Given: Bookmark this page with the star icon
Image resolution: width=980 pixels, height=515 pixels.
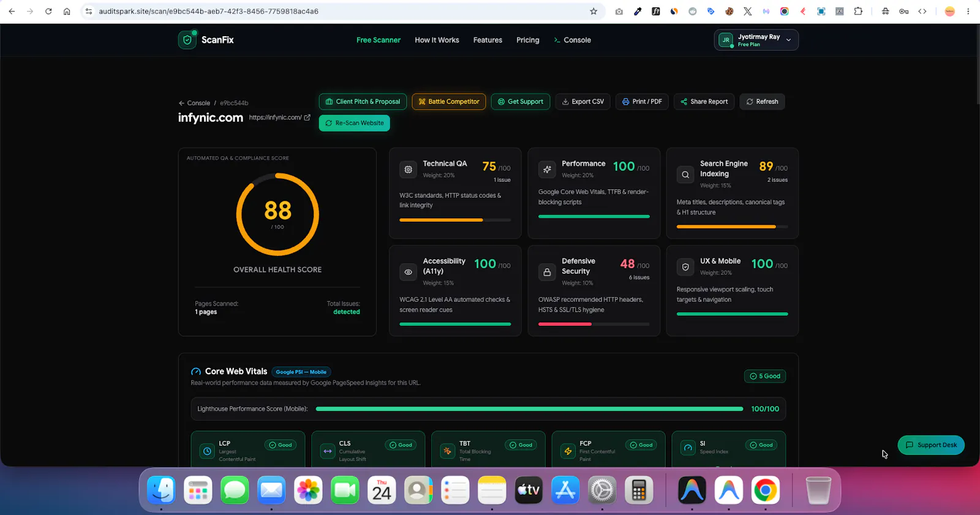Looking at the screenshot, I should click(x=594, y=11).
